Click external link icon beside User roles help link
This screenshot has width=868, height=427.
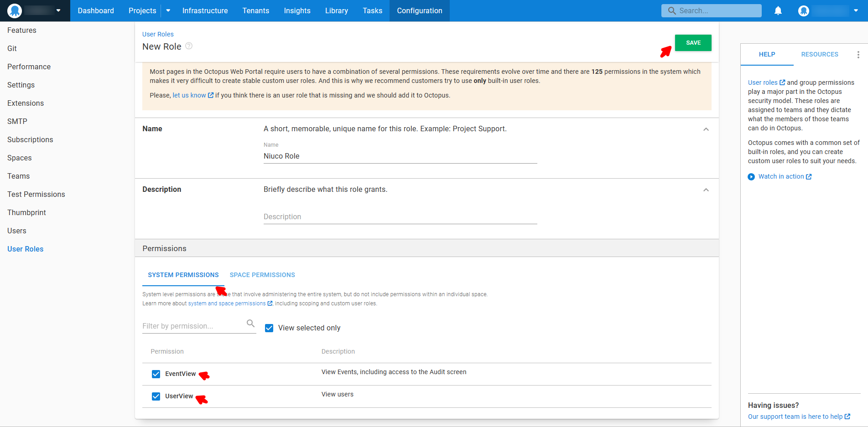point(782,82)
